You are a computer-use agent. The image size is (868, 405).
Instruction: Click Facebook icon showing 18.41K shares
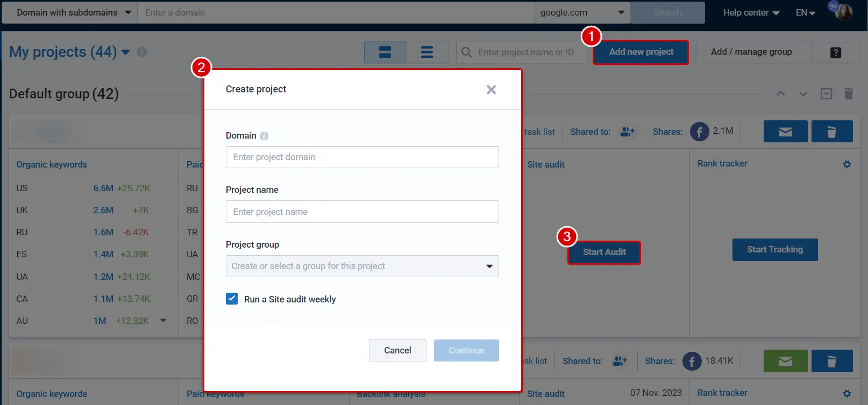point(692,361)
